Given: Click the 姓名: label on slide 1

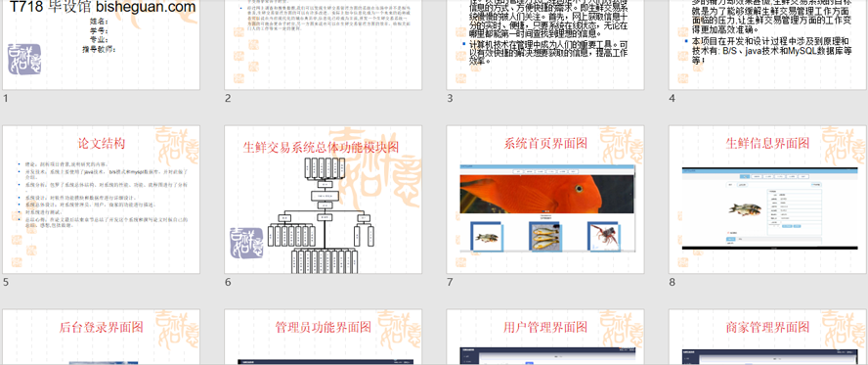Looking at the screenshot, I should pyautogui.click(x=99, y=22).
